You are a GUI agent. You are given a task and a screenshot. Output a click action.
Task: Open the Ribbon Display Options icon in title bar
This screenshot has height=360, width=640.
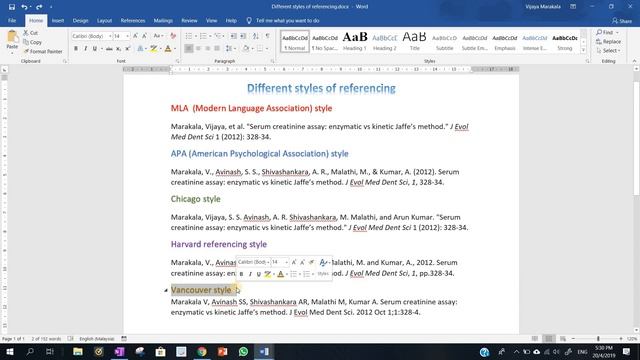(573, 7)
